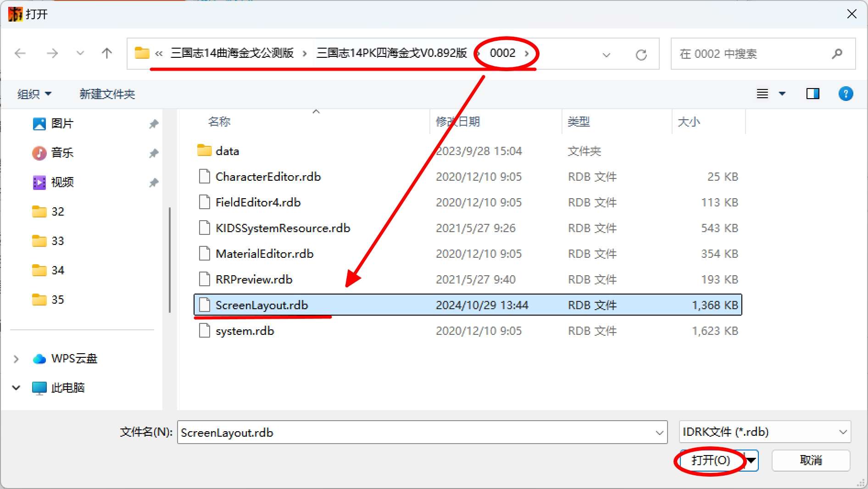Go up one folder level
Screen dimensions: 868x489
point(106,54)
